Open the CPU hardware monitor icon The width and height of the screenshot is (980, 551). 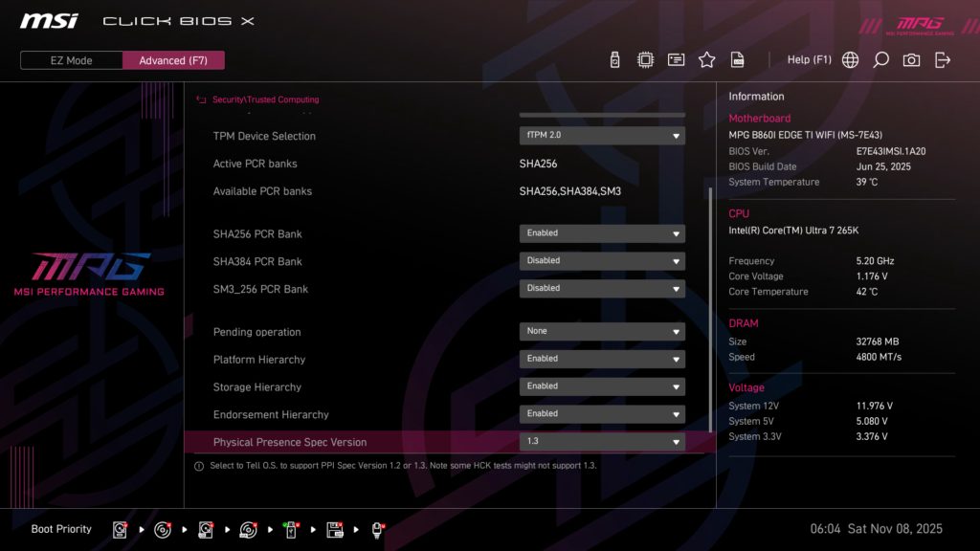pyautogui.click(x=645, y=59)
